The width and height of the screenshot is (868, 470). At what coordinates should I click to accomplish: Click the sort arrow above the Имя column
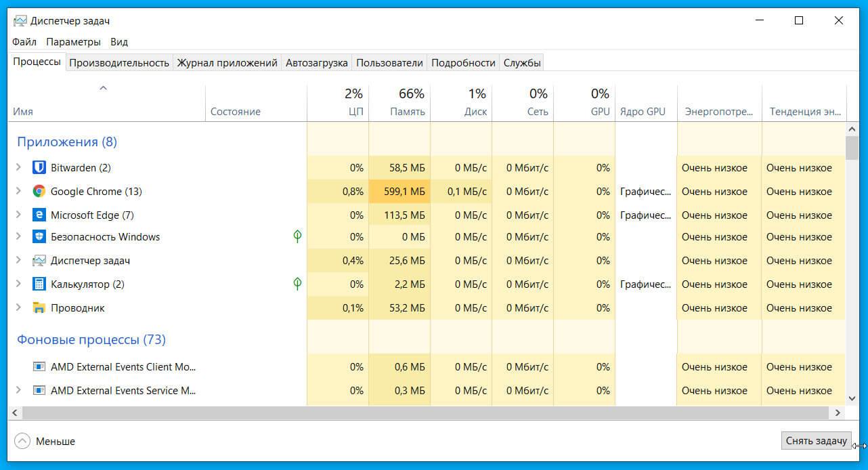click(103, 87)
